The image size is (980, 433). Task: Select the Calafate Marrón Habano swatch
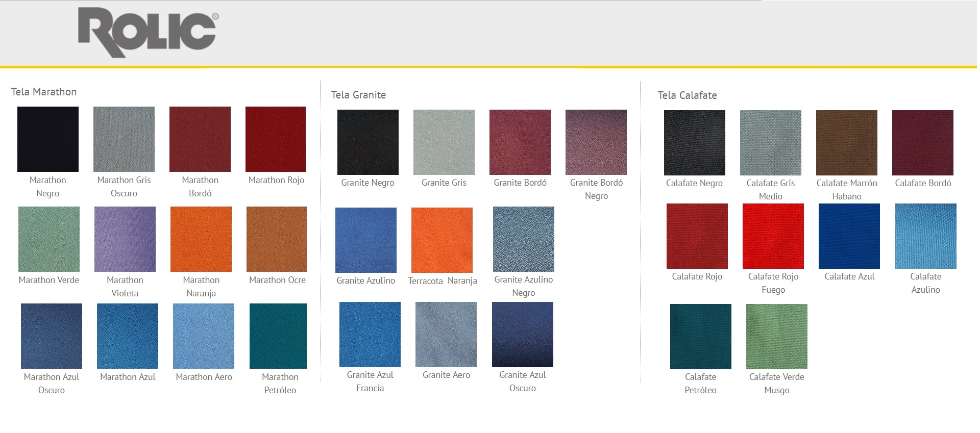847,142
